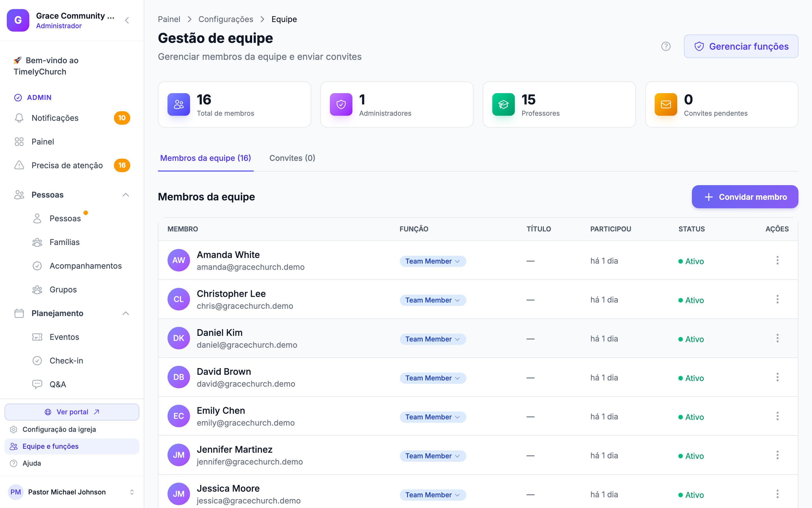Open actions menu for Emily Chen
812x508 pixels.
[x=777, y=416]
